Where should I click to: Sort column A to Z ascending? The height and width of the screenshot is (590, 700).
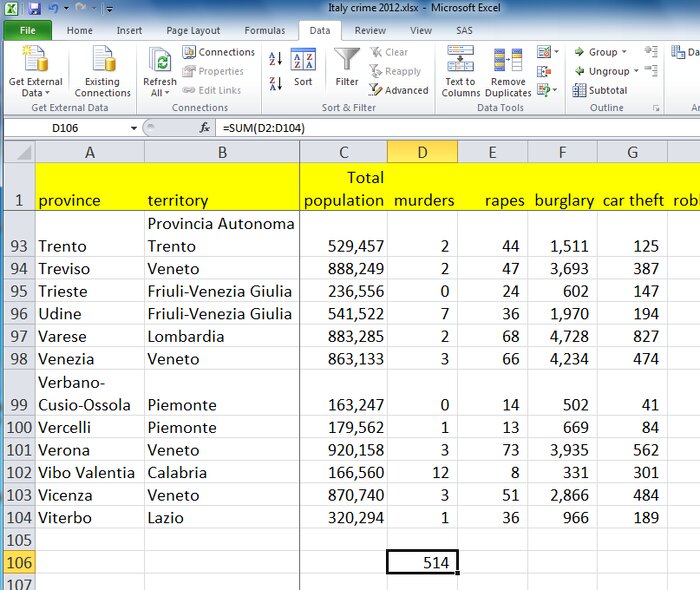[275, 60]
